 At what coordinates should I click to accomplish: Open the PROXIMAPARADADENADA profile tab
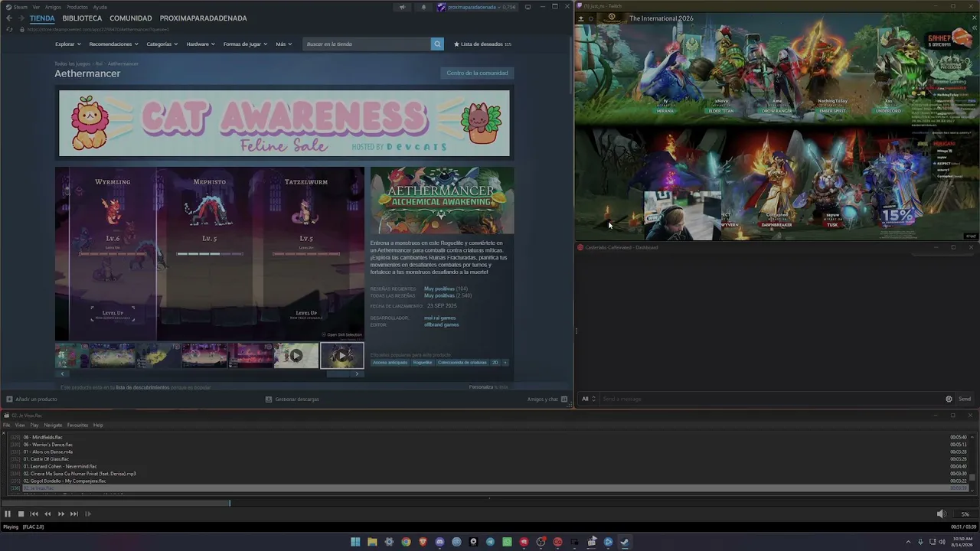click(x=203, y=18)
